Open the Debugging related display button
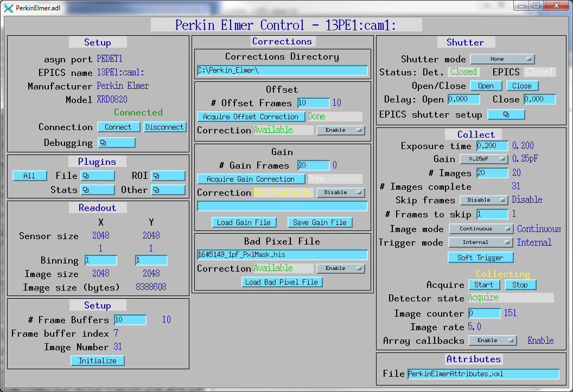This screenshot has height=392, width=573. point(117,143)
